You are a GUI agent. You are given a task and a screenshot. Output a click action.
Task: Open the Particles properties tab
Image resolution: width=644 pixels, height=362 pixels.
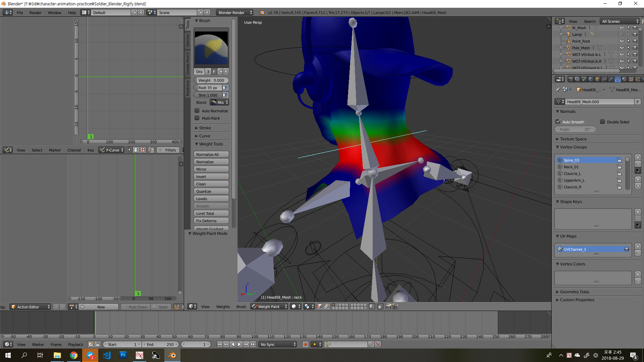click(x=638, y=79)
